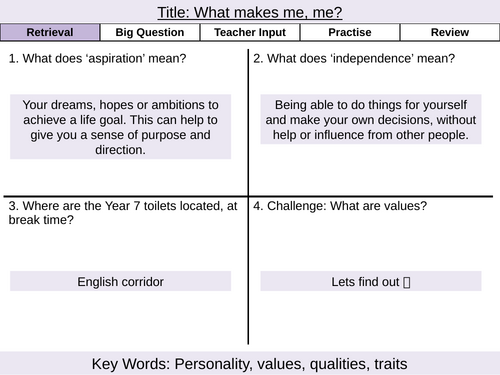Select the Retrieval tab
This screenshot has width=500, height=375.
[50, 32]
